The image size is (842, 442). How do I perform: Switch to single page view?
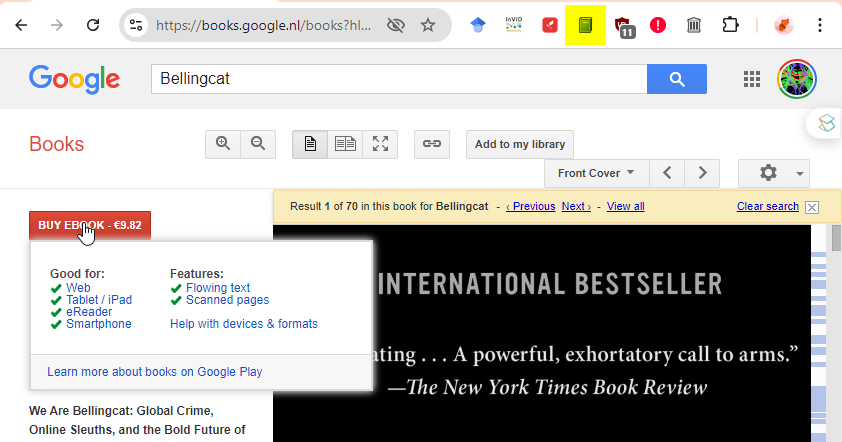point(310,144)
